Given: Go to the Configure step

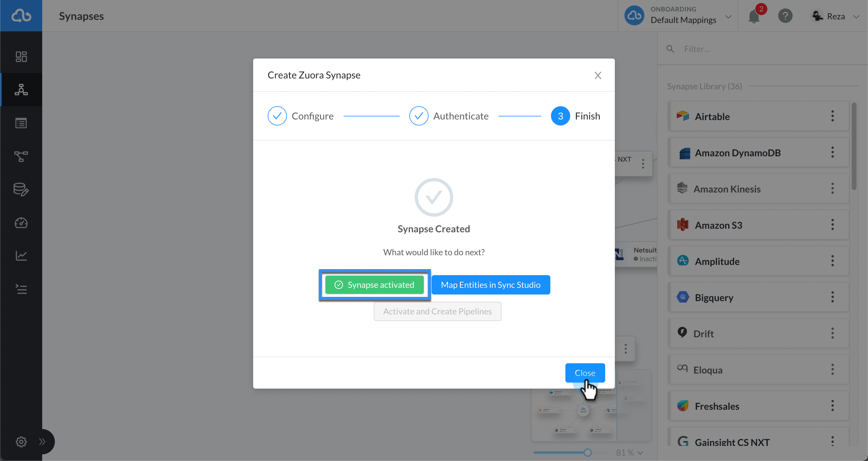Looking at the screenshot, I should (300, 116).
